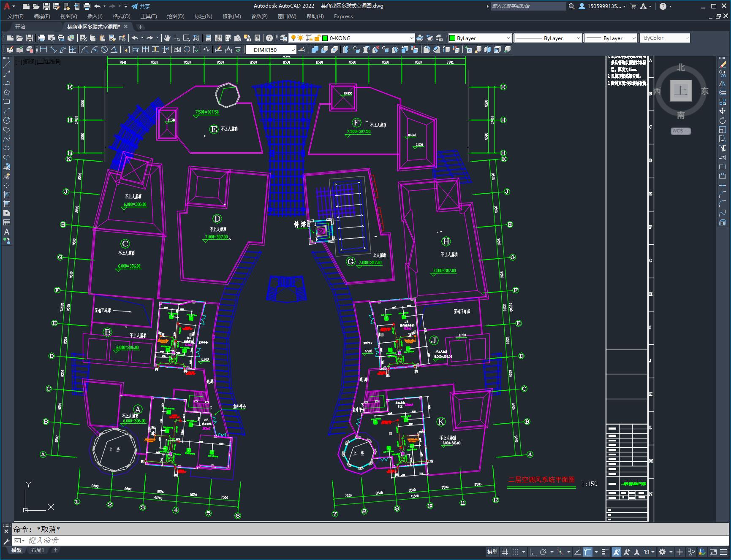Open the 0-KONG layer dropdown
Viewport: 731px width, 560px height.
[x=351, y=38]
